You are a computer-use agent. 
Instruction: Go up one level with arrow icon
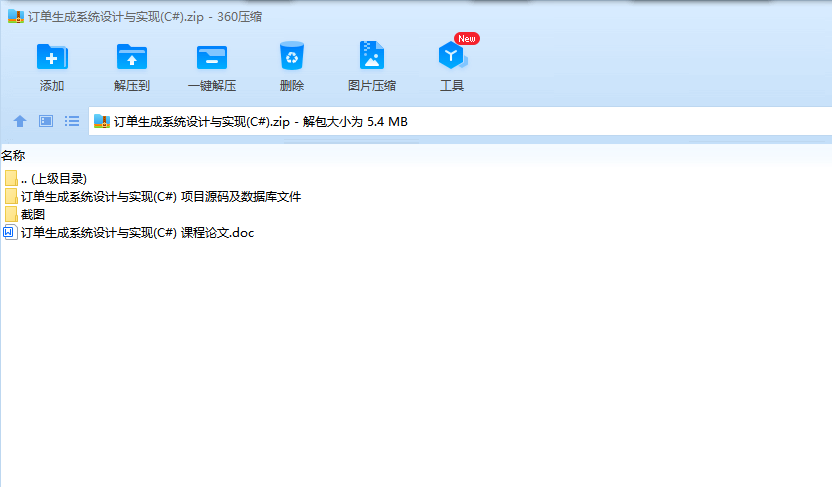(x=20, y=121)
